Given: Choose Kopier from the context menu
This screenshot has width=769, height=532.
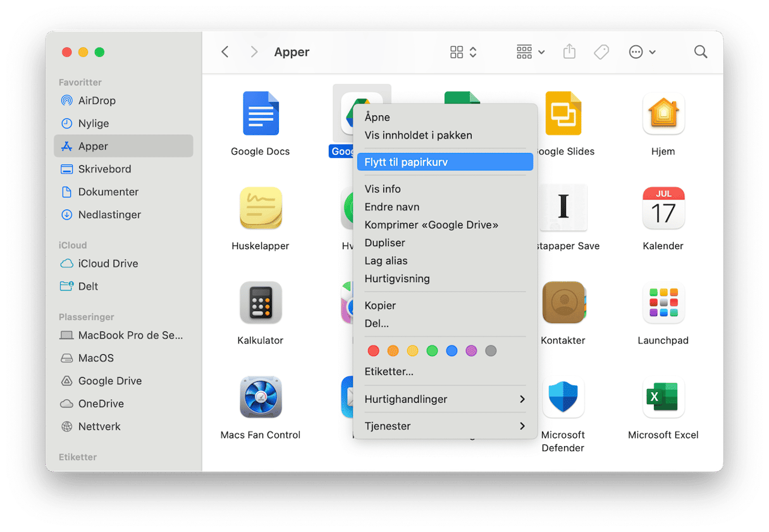Looking at the screenshot, I should [x=445, y=306].
